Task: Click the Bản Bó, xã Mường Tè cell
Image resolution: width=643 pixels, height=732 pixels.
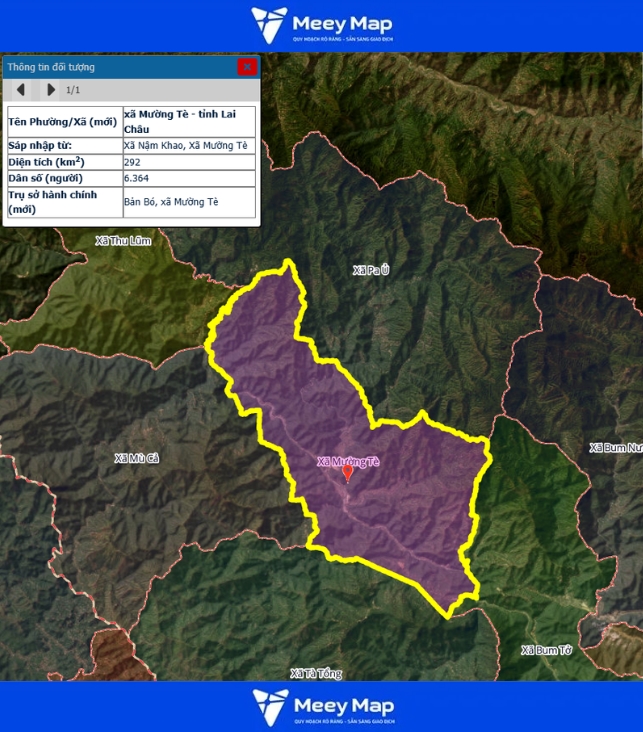Action: (188, 202)
